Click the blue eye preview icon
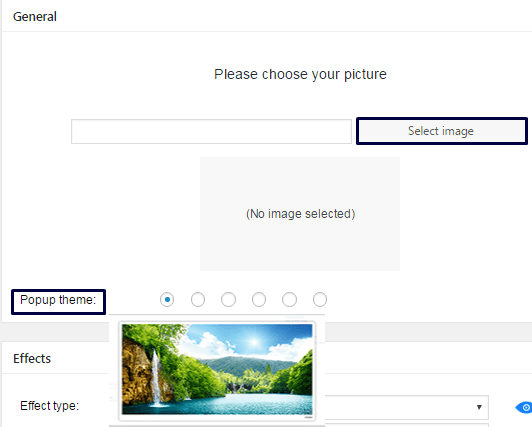This screenshot has width=532, height=427. click(524, 407)
